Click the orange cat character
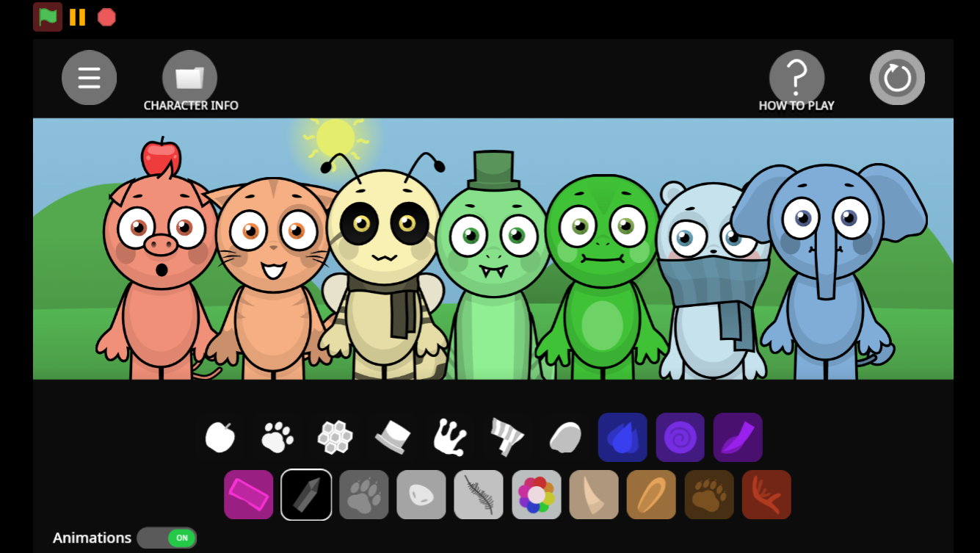980x553 pixels. (272, 279)
